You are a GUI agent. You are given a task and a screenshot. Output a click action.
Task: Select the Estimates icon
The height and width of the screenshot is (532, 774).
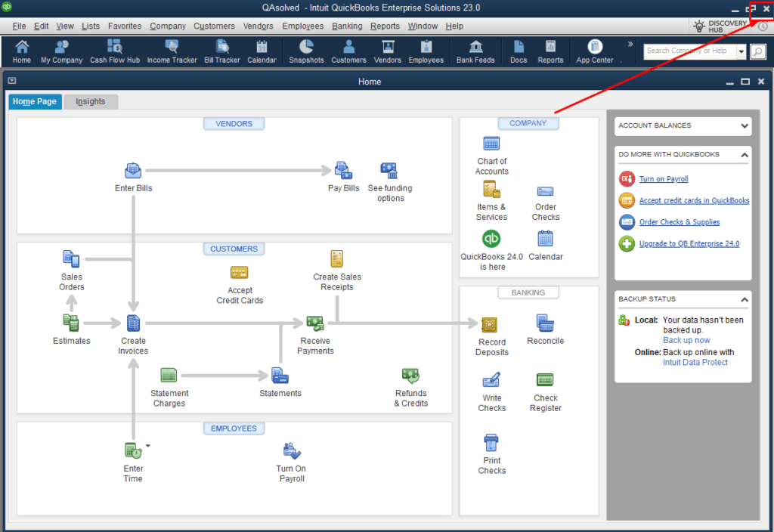[x=71, y=323]
